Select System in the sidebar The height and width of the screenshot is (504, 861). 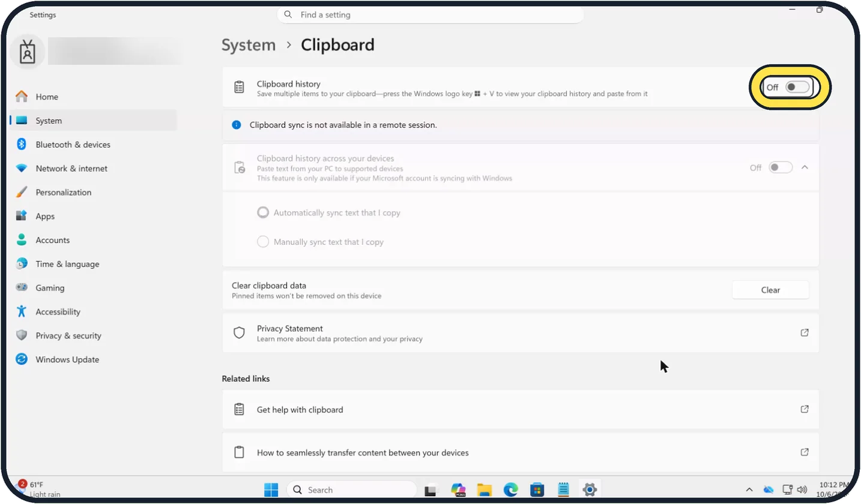pyautogui.click(x=93, y=121)
